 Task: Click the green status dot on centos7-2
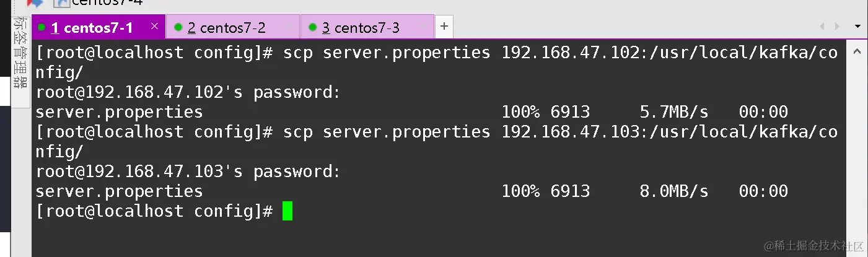178,28
